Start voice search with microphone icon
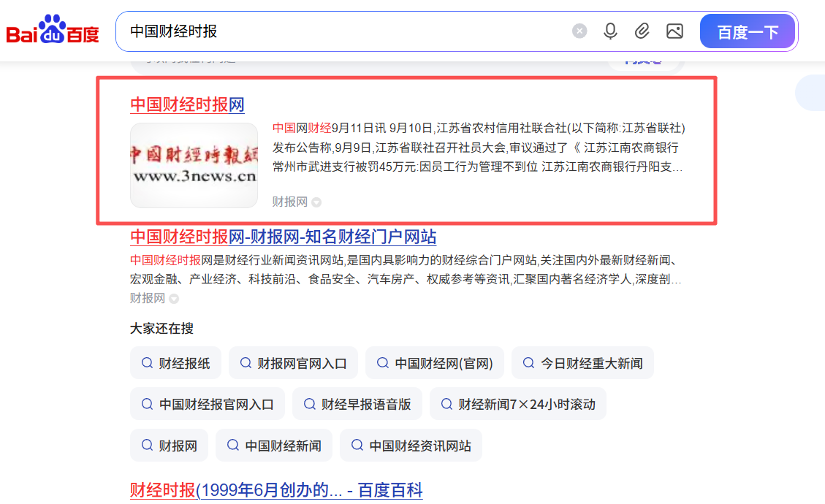The width and height of the screenshot is (825, 504). [x=610, y=31]
